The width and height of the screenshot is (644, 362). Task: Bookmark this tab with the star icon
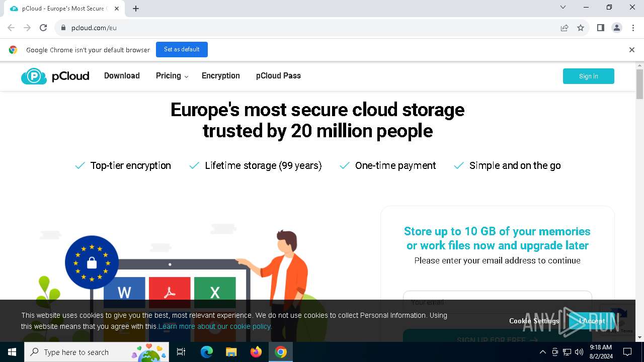581,28
